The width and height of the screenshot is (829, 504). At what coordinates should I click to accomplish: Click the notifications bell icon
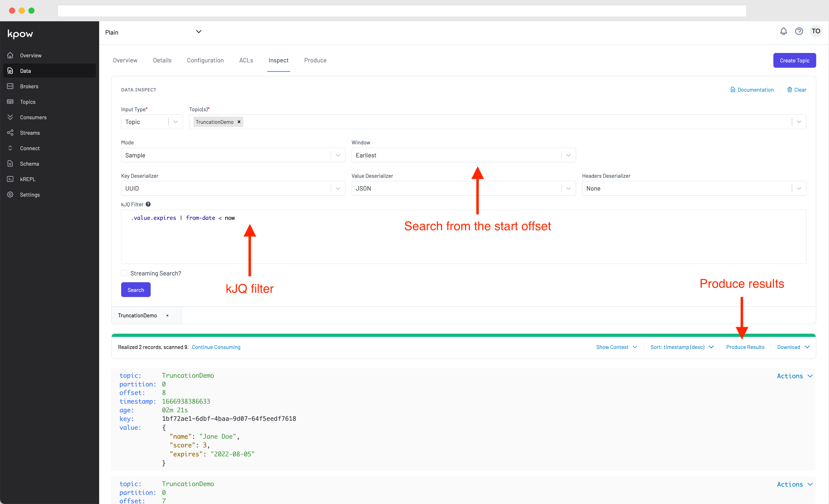pyautogui.click(x=783, y=31)
